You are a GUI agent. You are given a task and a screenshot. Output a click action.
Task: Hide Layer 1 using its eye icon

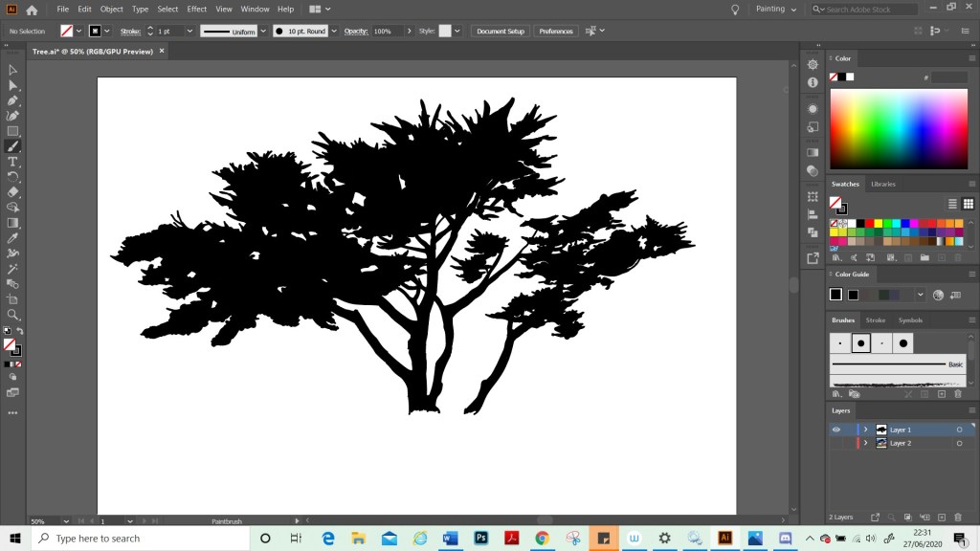[x=835, y=430]
